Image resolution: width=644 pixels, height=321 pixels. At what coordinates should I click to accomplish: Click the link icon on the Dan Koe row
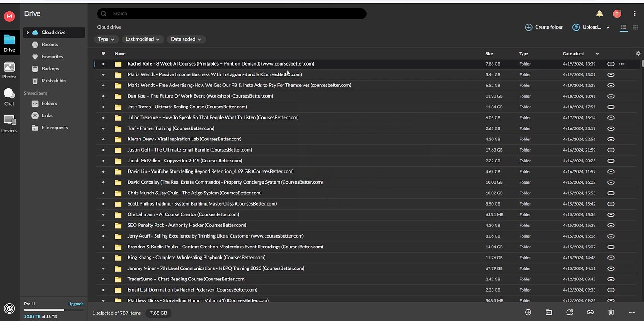tap(611, 96)
